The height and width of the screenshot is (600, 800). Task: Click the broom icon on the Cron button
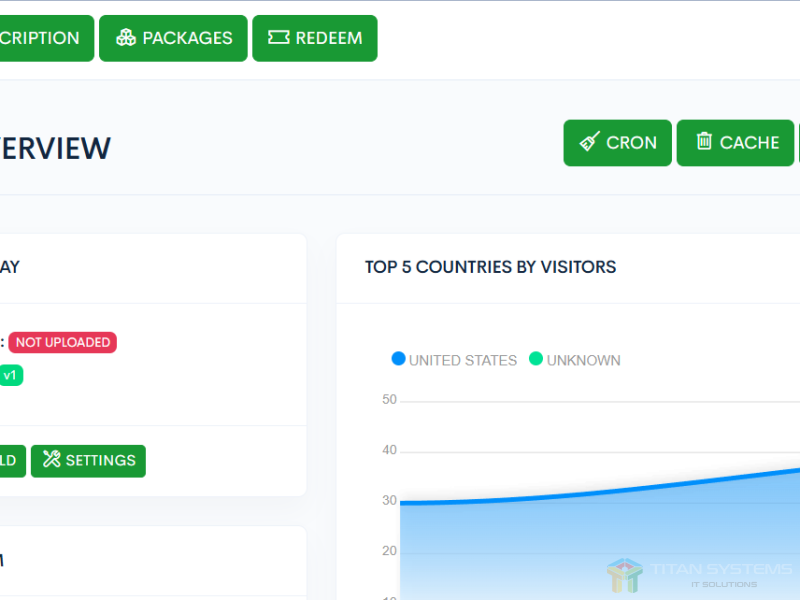(590, 142)
